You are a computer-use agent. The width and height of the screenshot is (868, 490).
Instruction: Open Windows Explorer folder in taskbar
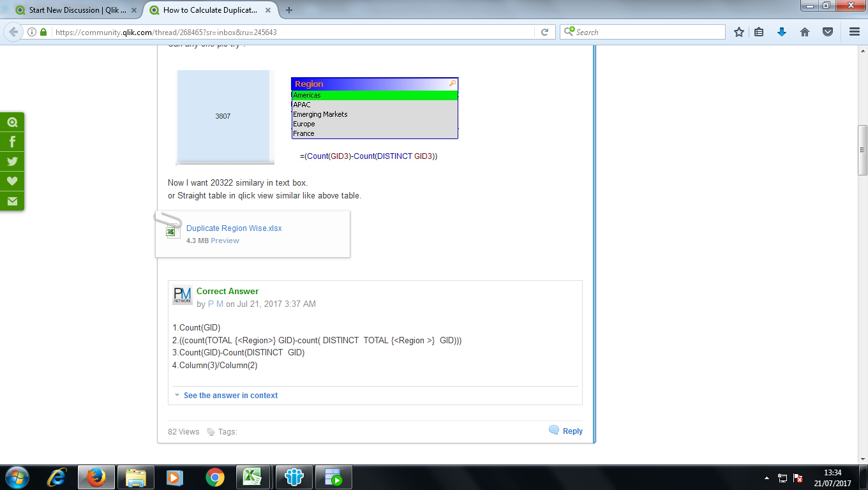[x=136, y=477]
